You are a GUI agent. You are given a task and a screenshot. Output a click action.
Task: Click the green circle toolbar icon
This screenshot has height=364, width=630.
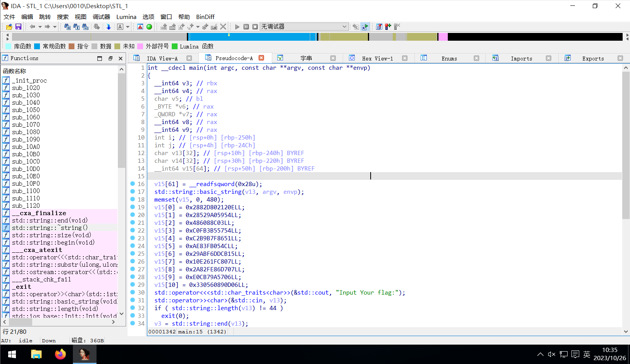point(149,27)
